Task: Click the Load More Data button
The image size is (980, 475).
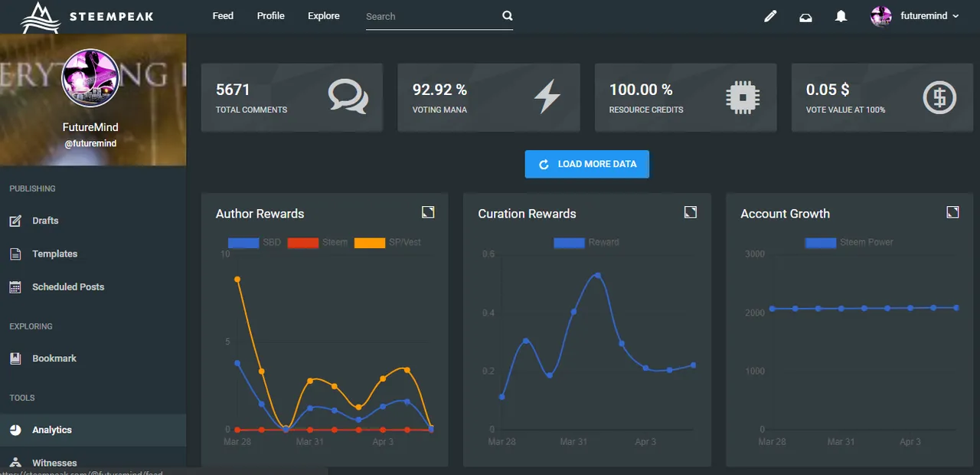Action: coord(587,164)
